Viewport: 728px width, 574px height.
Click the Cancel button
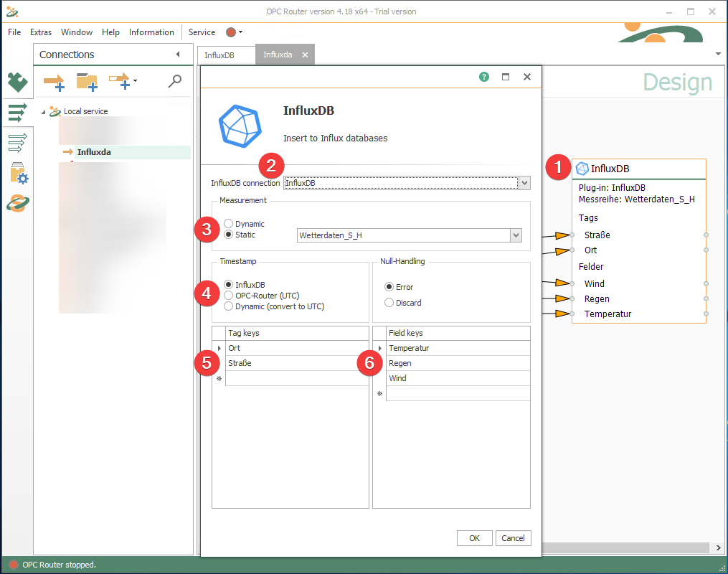point(513,538)
